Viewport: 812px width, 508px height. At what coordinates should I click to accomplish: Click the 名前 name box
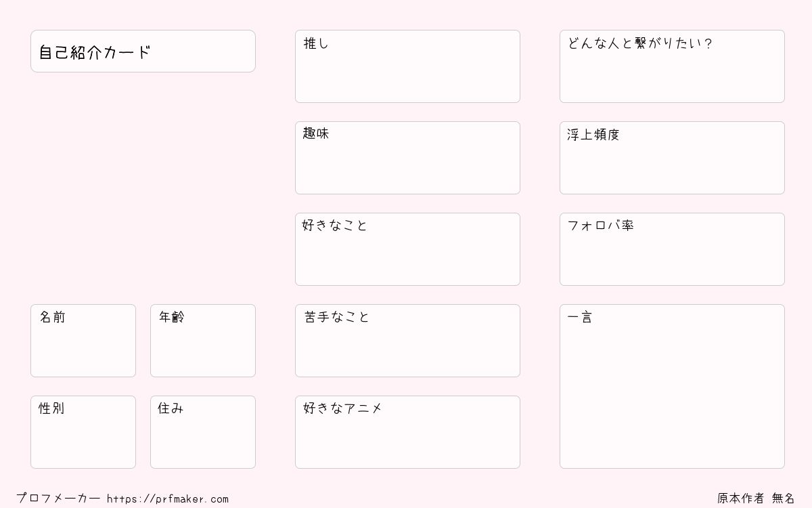(83, 341)
